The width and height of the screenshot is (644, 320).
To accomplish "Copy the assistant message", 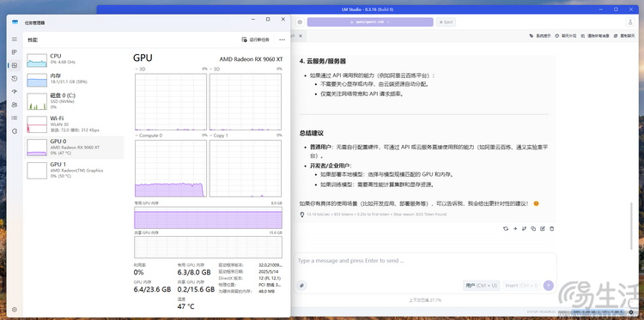I will coord(533,228).
